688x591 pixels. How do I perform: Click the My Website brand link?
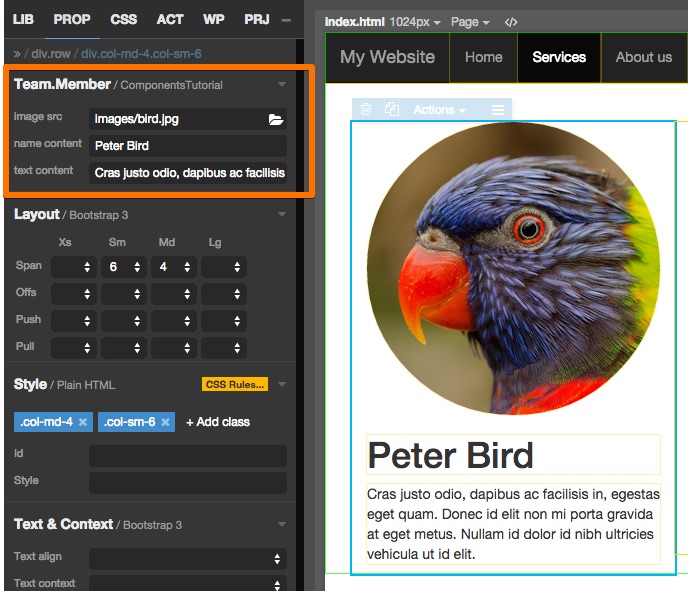[x=387, y=57]
